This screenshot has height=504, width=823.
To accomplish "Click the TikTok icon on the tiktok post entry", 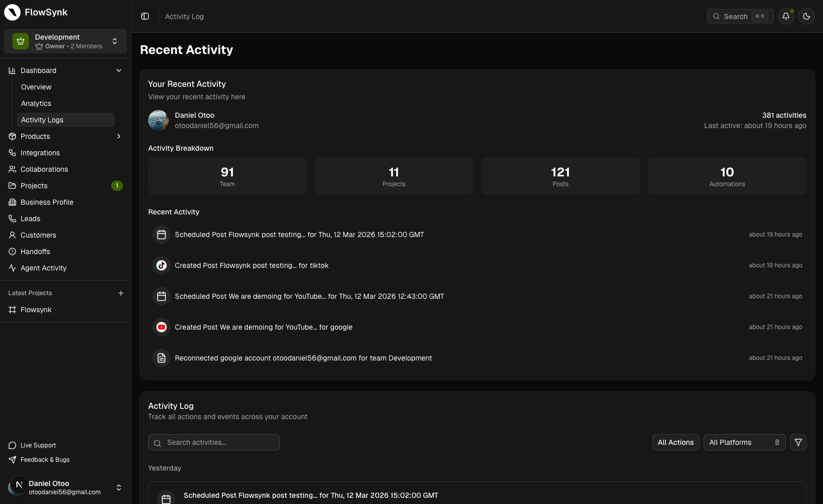I will 161,265.
